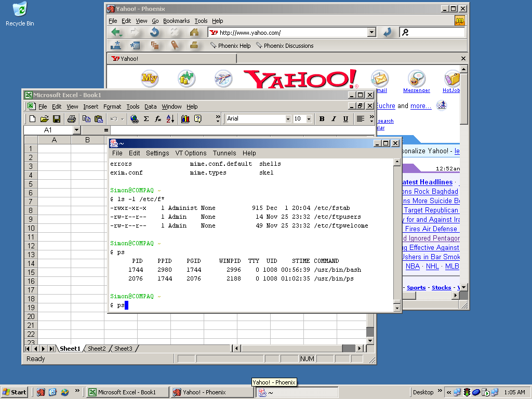Click the Messenger smiley icon on Yahoo
The height and width of the screenshot is (399, 532).
[x=416, y=78]
